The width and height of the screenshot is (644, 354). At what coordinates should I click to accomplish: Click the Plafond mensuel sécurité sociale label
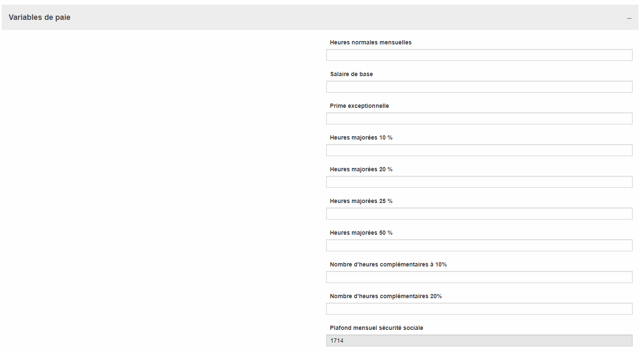[377, 328]
